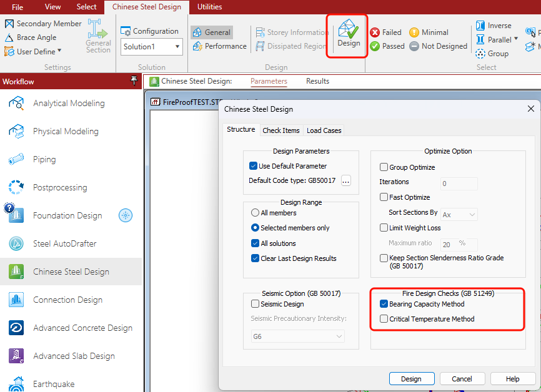Select the Passed members filter icon
Image resolution: width=541 pixels, height=392 pixels.
click(x=375, y=46)
